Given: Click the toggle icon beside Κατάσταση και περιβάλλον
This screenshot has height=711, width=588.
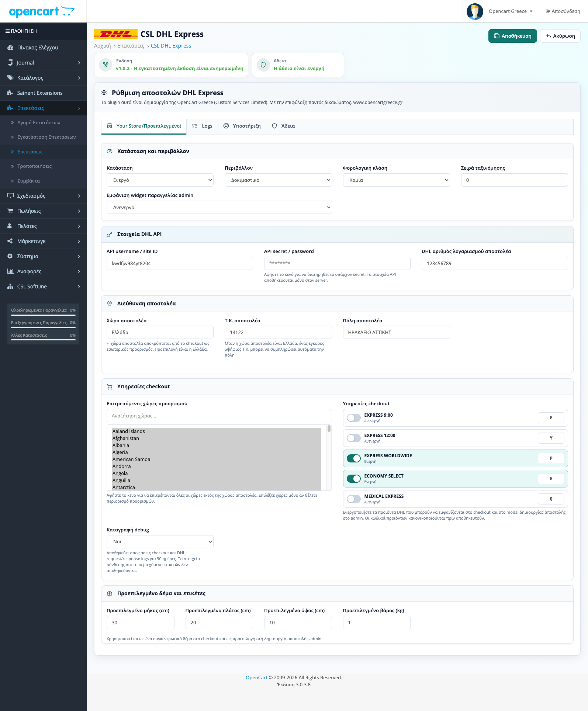Looking at the screenshot, I should point(110,151).
